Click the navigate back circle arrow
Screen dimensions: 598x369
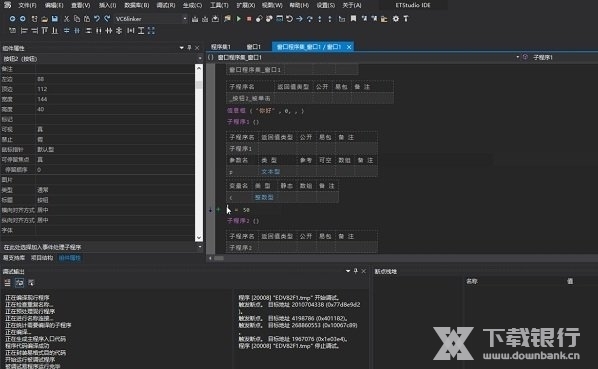(13, 19)
